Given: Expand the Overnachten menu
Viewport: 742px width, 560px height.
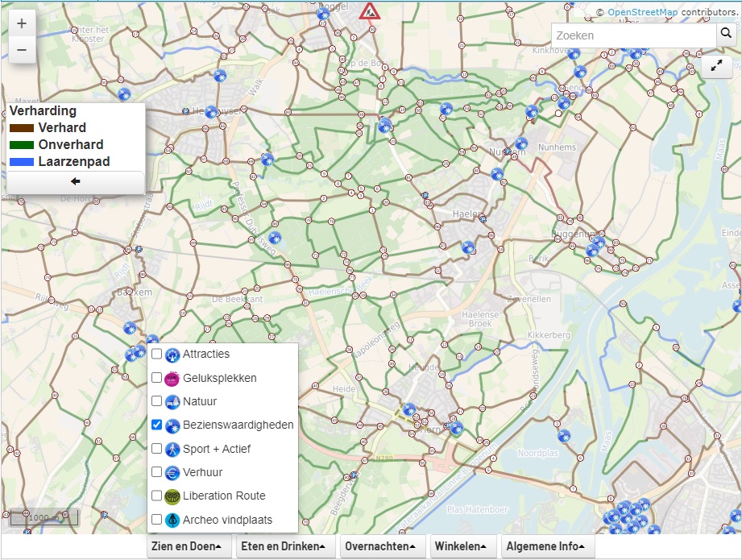Looking at the screenshot, I should coord(380,545).
